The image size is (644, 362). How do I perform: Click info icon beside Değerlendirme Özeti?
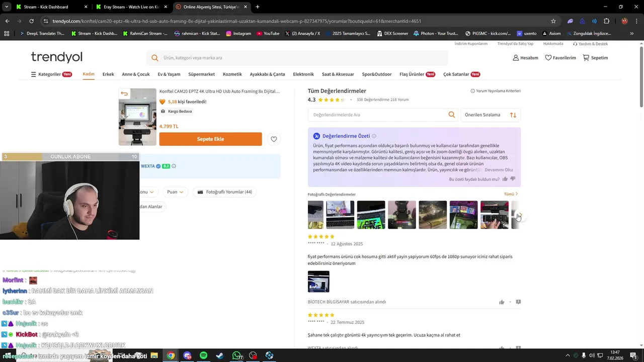[x=374, y=136]
